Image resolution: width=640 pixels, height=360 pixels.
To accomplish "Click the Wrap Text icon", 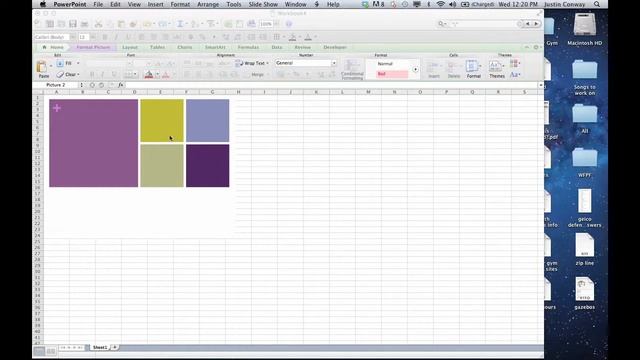I will click(x=239, y=63).
